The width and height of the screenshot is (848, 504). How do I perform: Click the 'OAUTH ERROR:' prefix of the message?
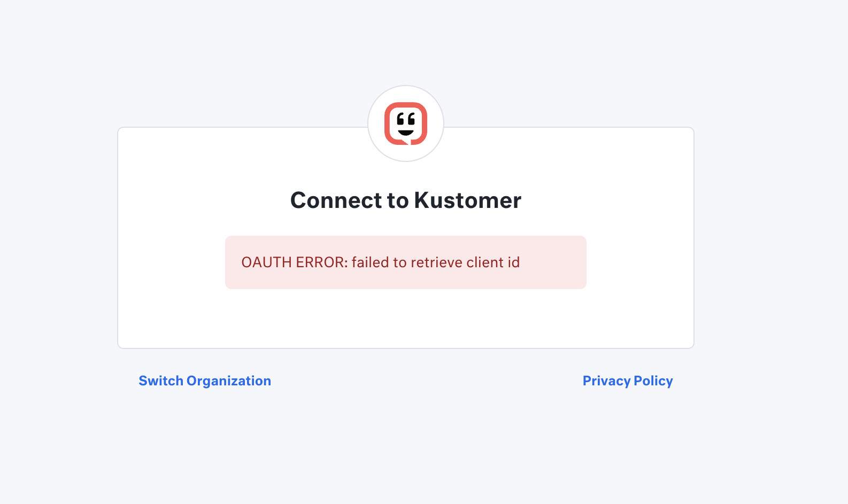click(x=295, y=262)
